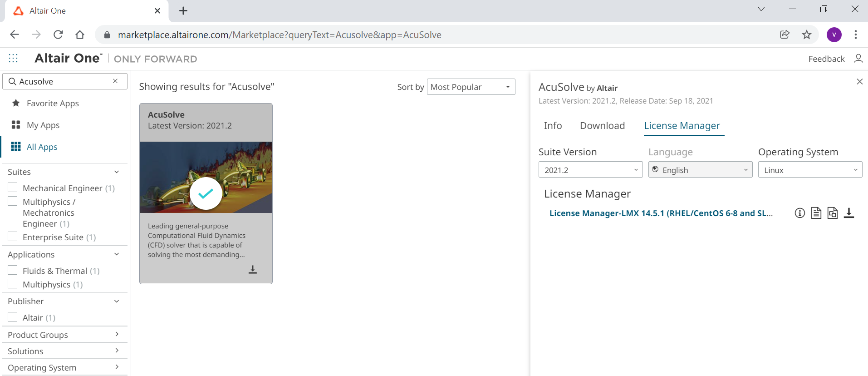Click the License Manager info icon
This screenshot has width=868, height=376.
pyautogui.click(x=799, y=213)
